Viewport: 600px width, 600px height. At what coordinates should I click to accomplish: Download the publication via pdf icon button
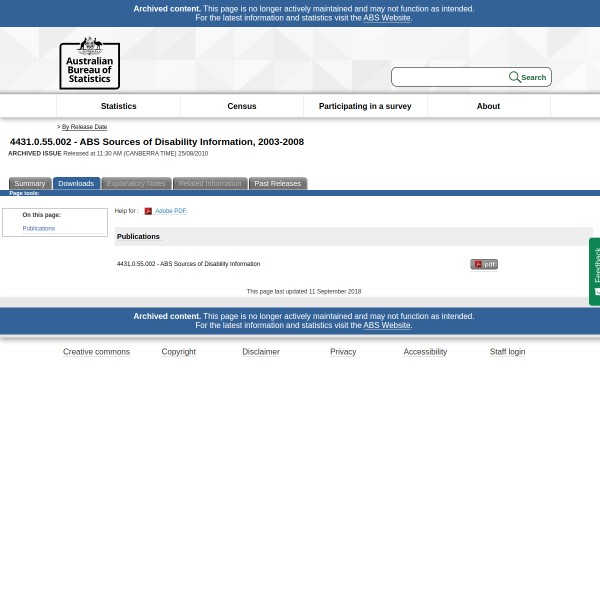(x=483, y=264)
